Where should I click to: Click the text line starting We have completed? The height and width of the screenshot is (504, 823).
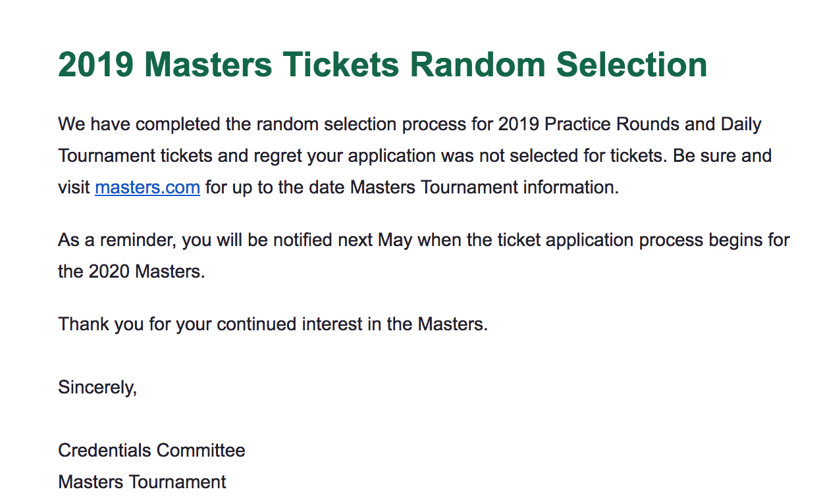[x=410, y=124]
